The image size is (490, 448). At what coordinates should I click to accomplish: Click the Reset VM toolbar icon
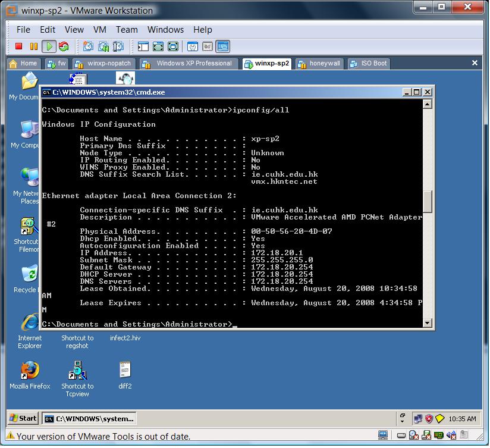tap(64, 46)
